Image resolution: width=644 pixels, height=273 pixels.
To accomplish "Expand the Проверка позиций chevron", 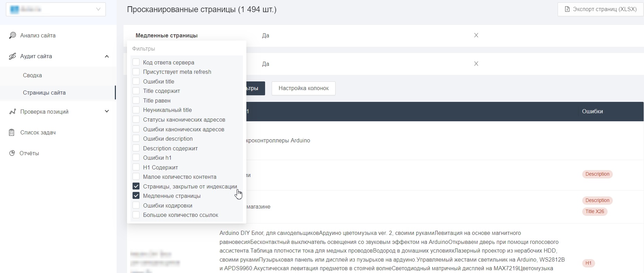I will click(107, 112).
